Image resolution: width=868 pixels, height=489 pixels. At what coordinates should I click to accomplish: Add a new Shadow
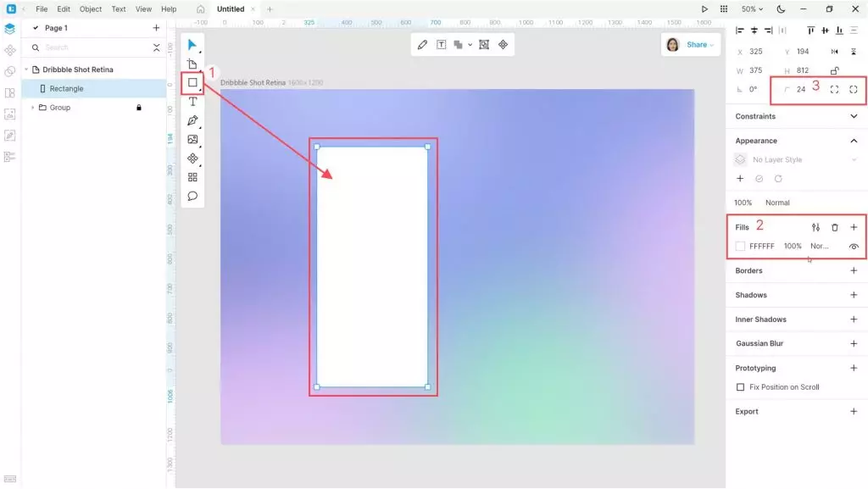coord(854,296)
